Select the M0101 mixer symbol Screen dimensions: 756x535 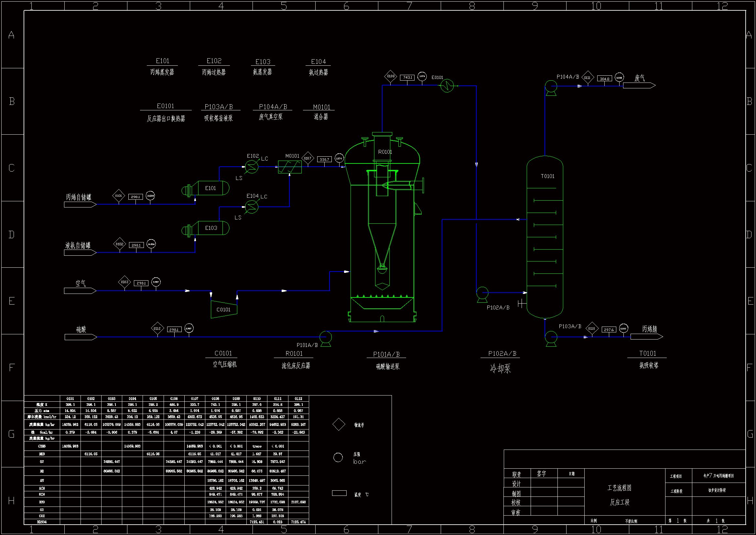(290, 167)
